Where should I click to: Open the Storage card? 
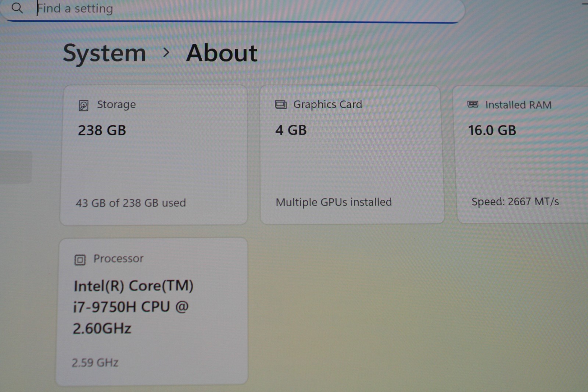coord(154,155)
